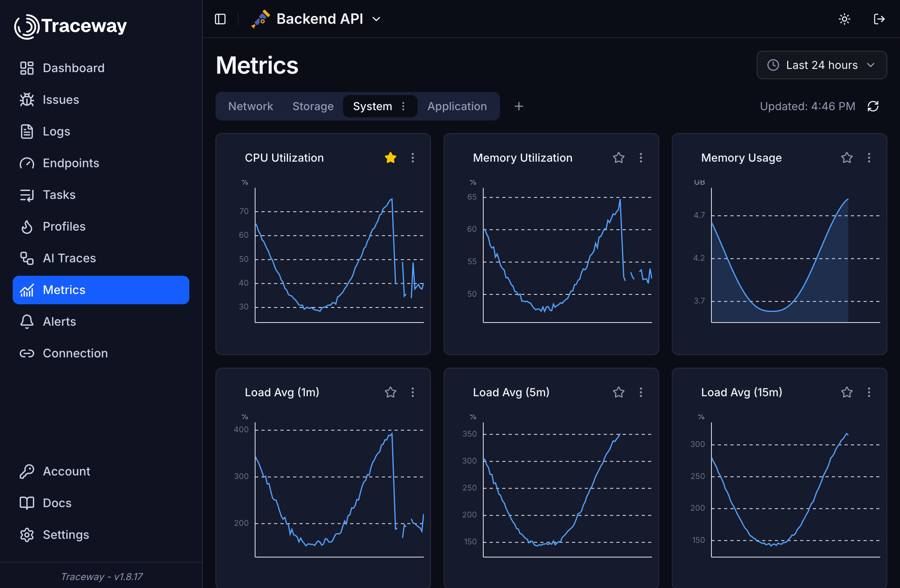Viewport: 900px width, 588px height.
Task: Open Memory Usage card options menu
Action: (x=869, y=158)
